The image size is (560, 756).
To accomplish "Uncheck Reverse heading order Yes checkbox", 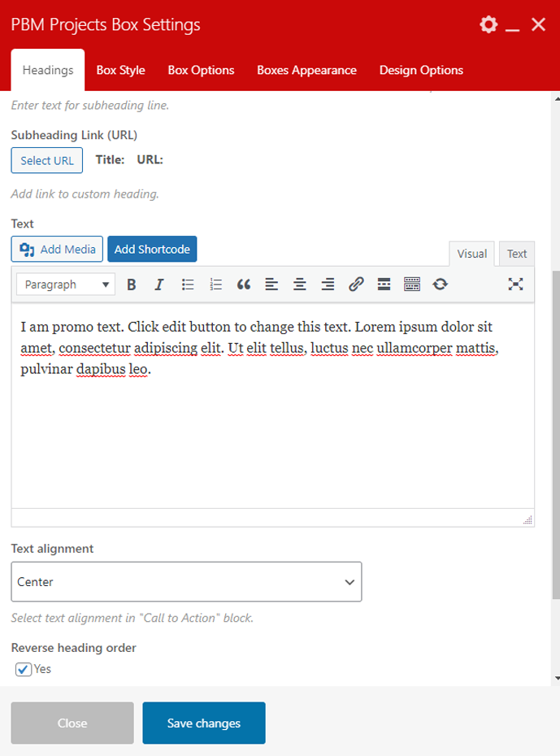I will 24,670.
